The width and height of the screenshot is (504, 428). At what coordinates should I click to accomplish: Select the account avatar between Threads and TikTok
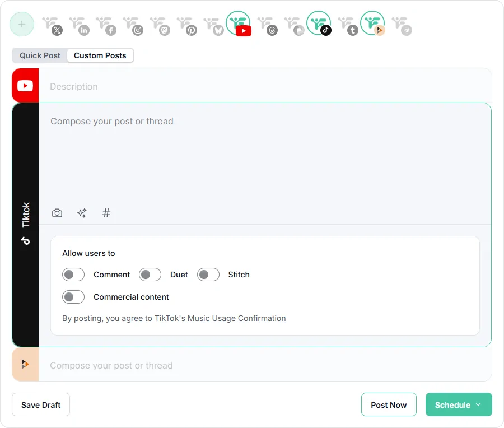click(x=295, y=26)
